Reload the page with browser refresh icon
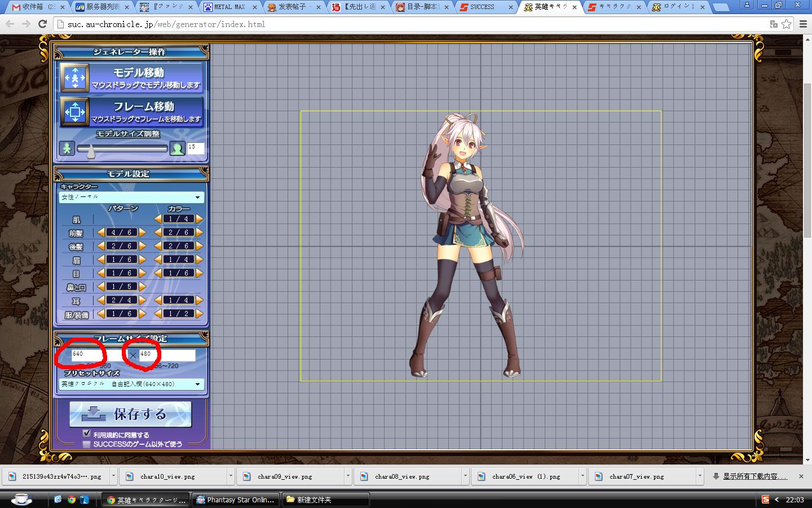 [42, 24]
